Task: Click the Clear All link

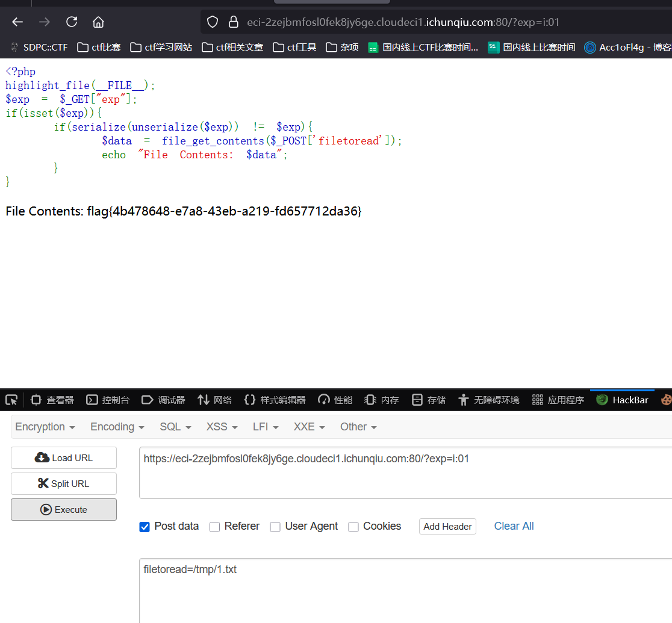Action: (514, 525)
